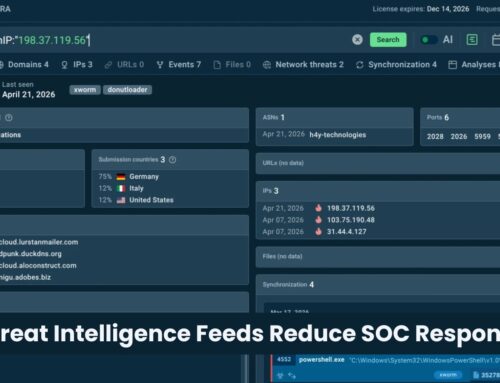The height and width of the screenshot is (383, 500).
Task: Click the donutloader tag
Action: coord(127,90)
